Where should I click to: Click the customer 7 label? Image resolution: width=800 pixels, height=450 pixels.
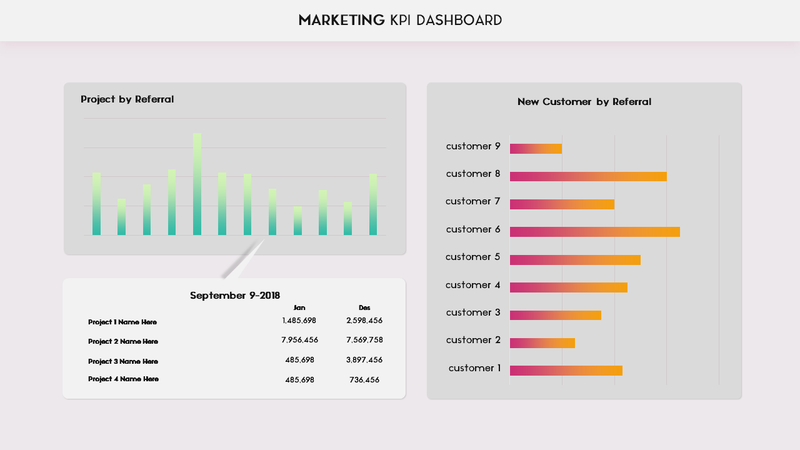[x=472, y=202]
